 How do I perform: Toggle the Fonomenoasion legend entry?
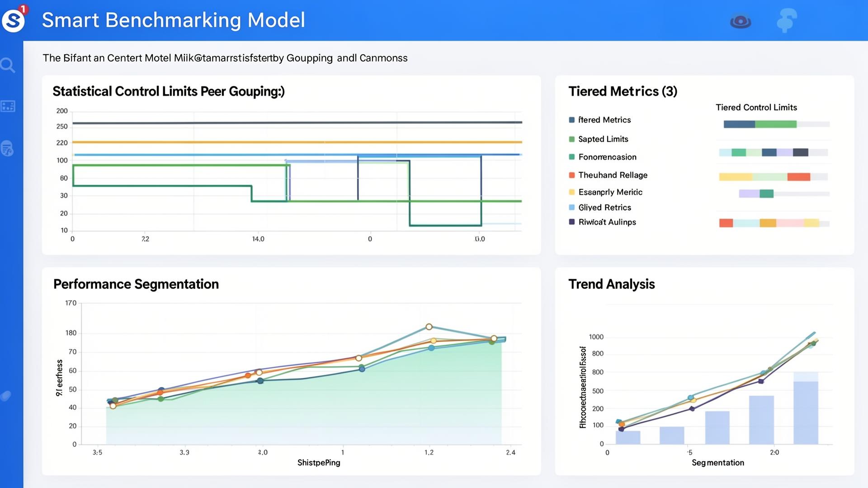pos(603,157)
